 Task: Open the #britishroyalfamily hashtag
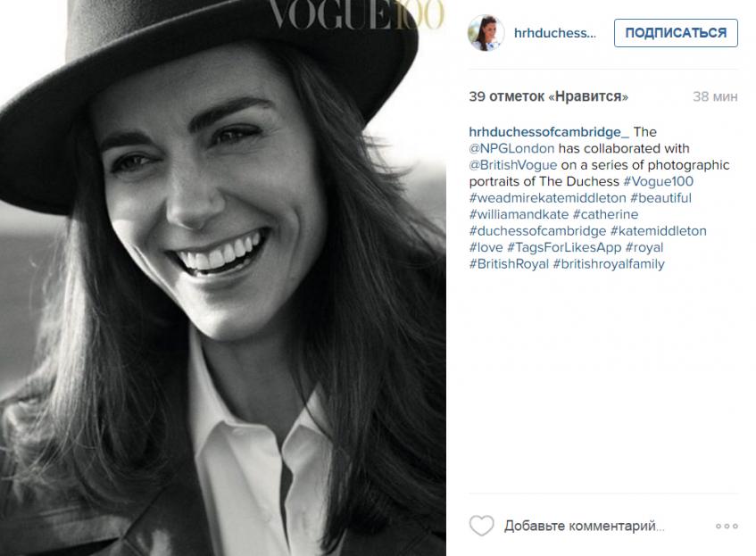pyautogui.click(x=609, y=264)
